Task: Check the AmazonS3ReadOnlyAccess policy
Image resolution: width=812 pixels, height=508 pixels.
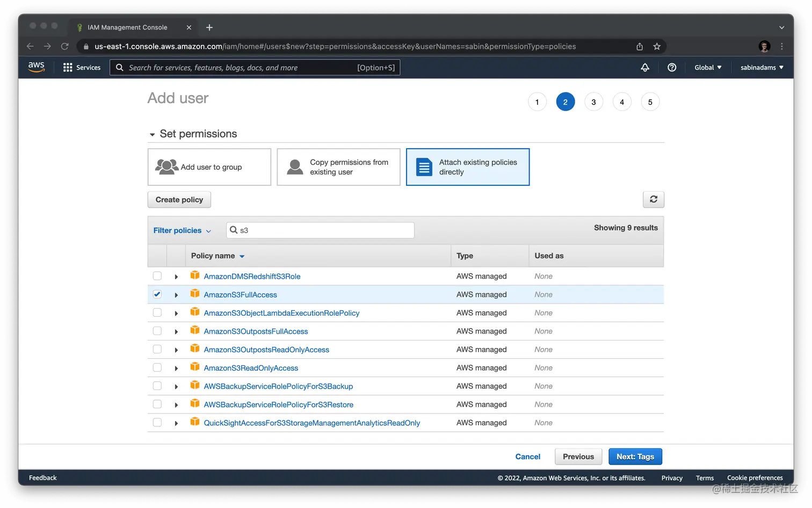Action: (x=157, y=367)
